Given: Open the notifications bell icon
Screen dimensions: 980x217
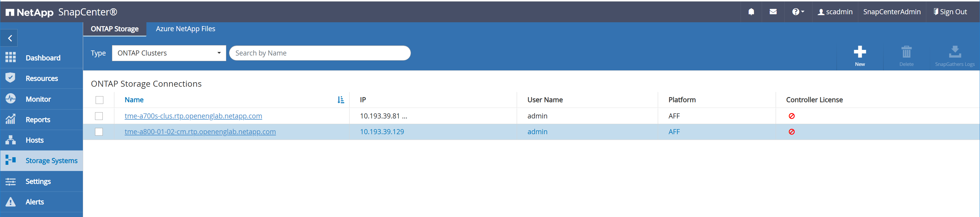Looking at the screenshot, I should click(x=751, y=12).
